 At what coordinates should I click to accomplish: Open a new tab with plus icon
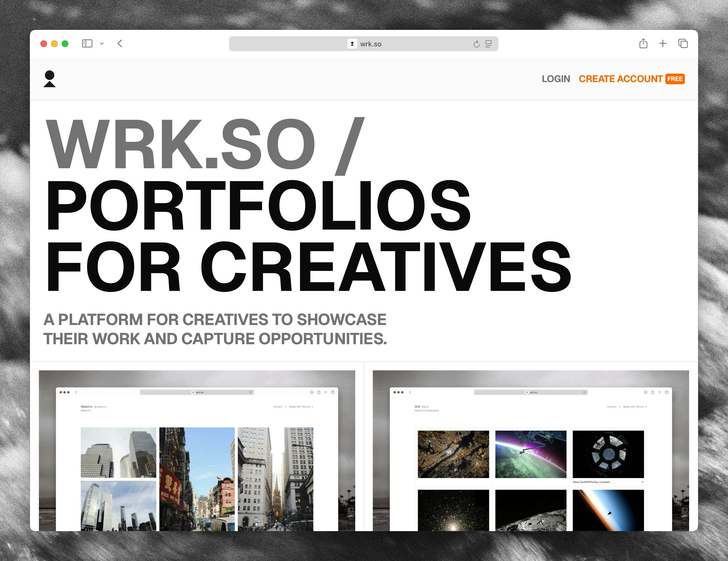point(663,43)
